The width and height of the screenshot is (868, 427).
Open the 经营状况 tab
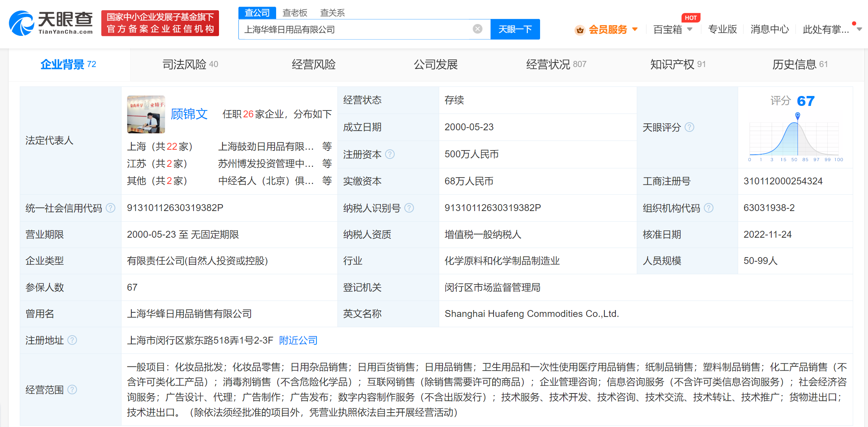(556, 64)
